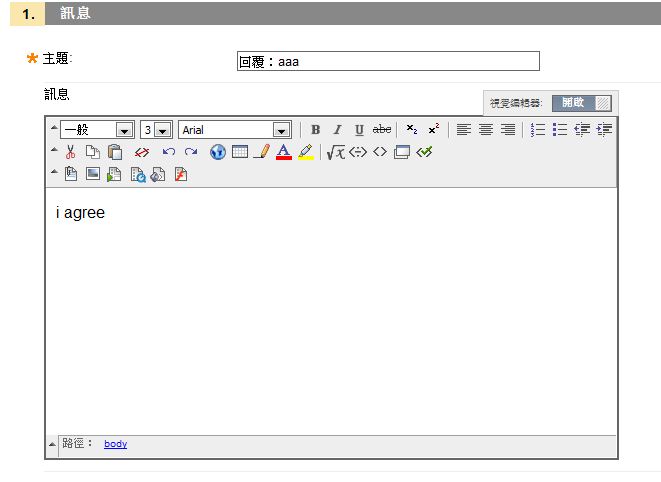Viewport: 661px width, 482px height.
Task: Run spell check with the checkmark icon
Action: pos(425,152)
